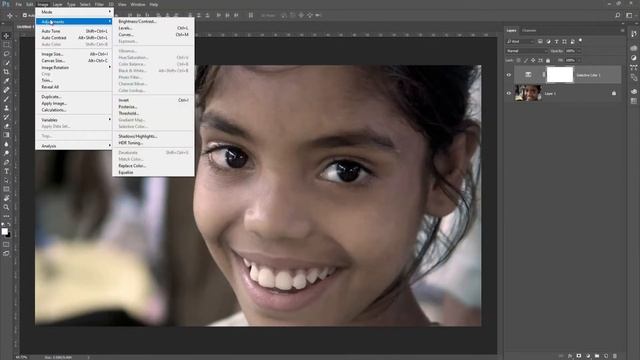Toggle lock transparent pixels

click(x=518, y=60)
